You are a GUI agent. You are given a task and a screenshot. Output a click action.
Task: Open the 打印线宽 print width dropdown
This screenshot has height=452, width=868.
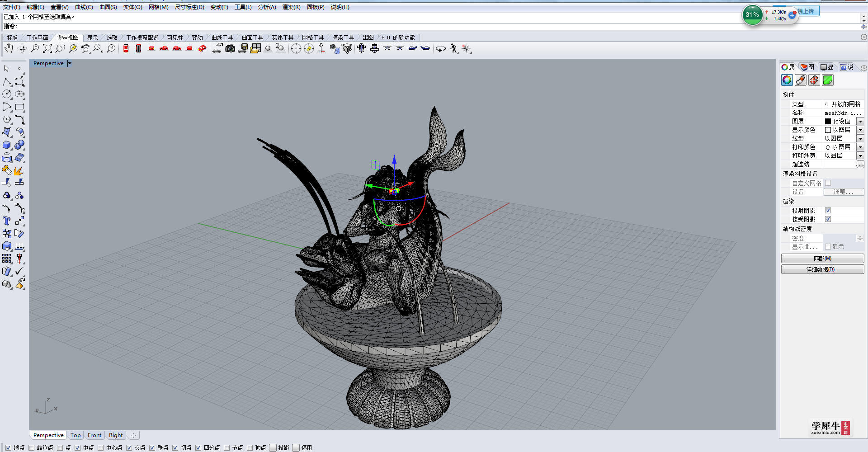860,155
